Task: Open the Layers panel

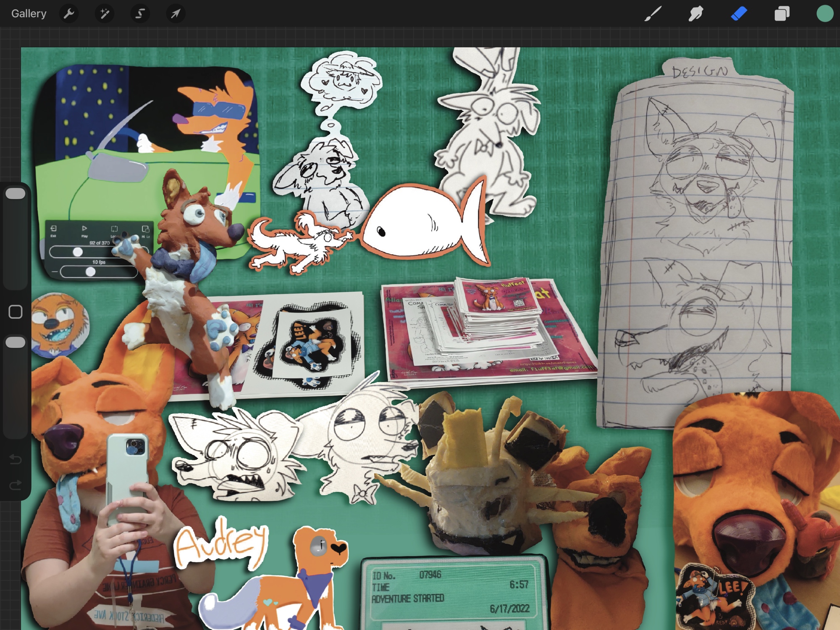Action: click(782, 14)
